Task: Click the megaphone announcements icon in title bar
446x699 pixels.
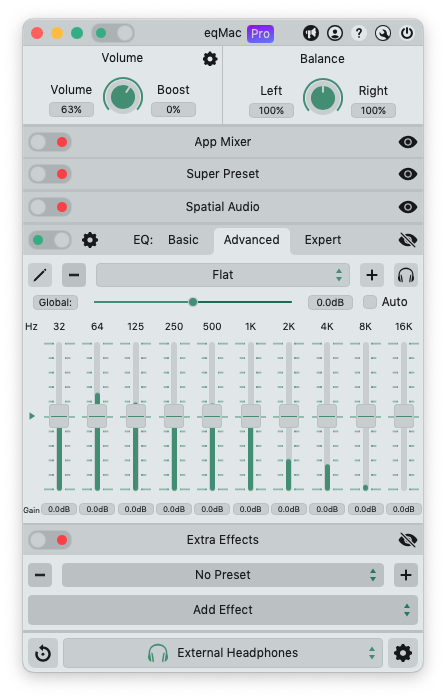Action: (x=311, y=33)
